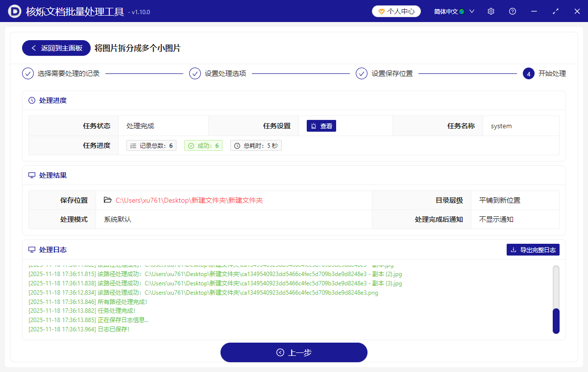Open help via the question mark icon
The width and height of the screenshot is (588, 372).
point(512,11)
